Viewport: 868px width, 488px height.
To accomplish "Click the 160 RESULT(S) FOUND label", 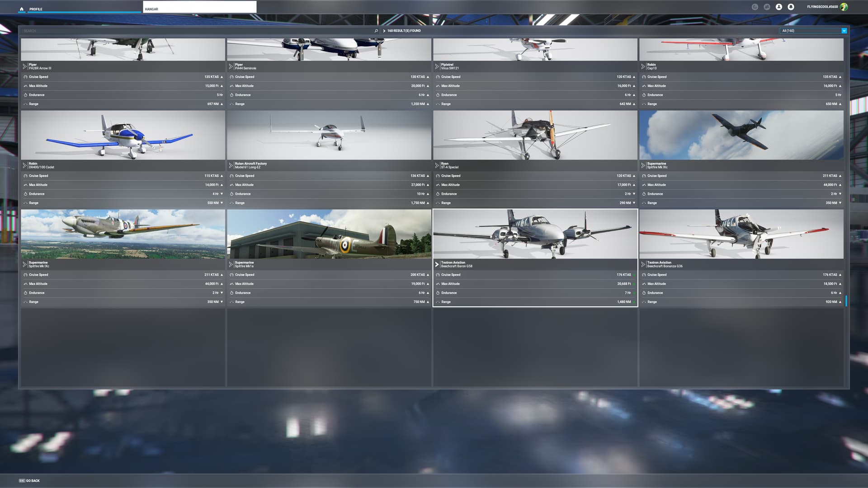I will 404,31.
